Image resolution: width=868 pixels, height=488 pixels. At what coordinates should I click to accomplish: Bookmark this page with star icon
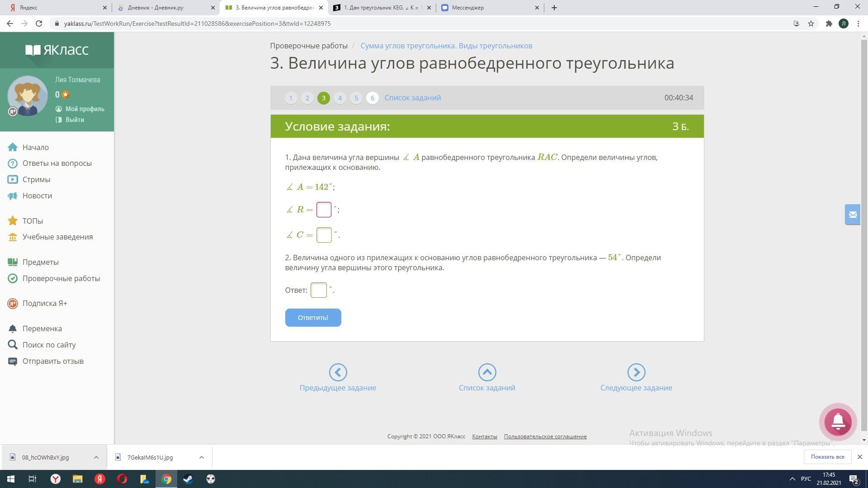811,23
